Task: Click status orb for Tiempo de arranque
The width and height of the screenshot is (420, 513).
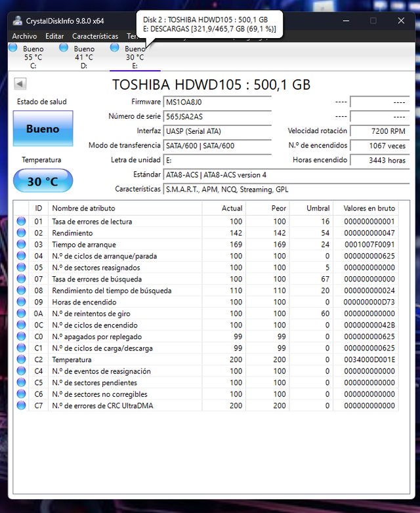Action: pyautogui.click(x=21, y=244)
